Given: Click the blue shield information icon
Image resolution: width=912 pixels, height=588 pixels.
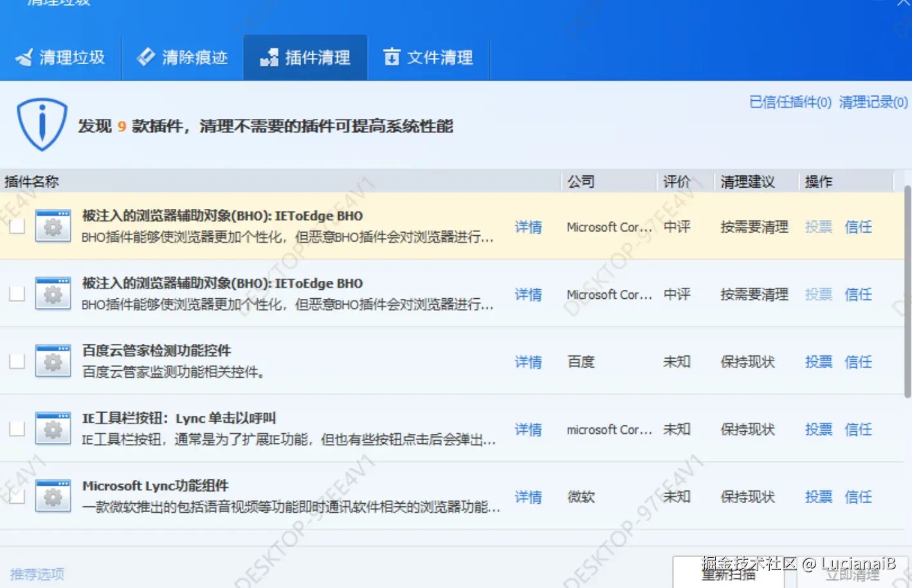Looking at the screenshot, I should coord(41,123).
